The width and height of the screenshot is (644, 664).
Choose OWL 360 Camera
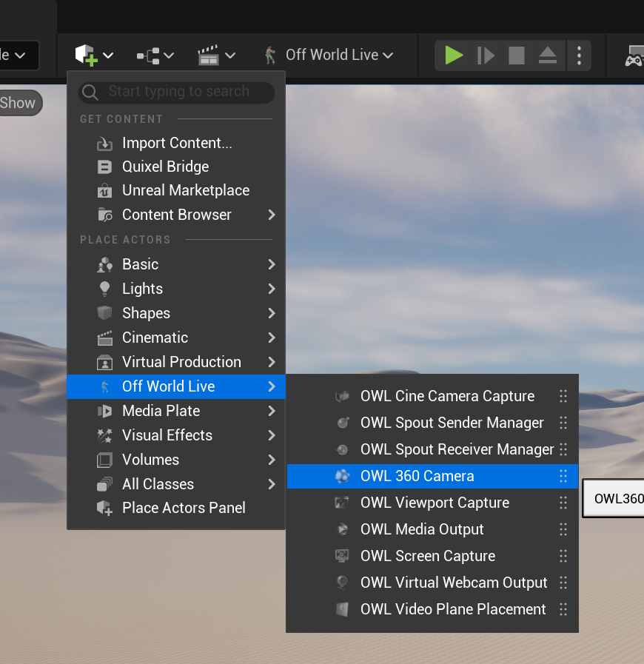[432, 477]
